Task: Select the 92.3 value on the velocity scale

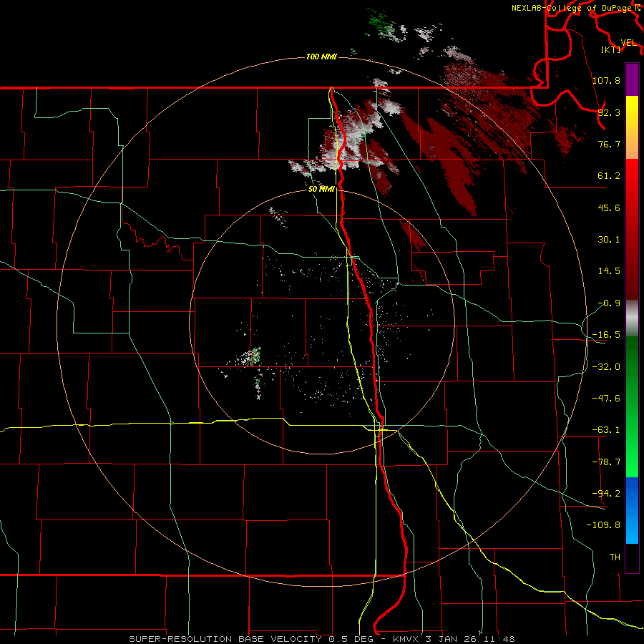Action: [609, 112]
